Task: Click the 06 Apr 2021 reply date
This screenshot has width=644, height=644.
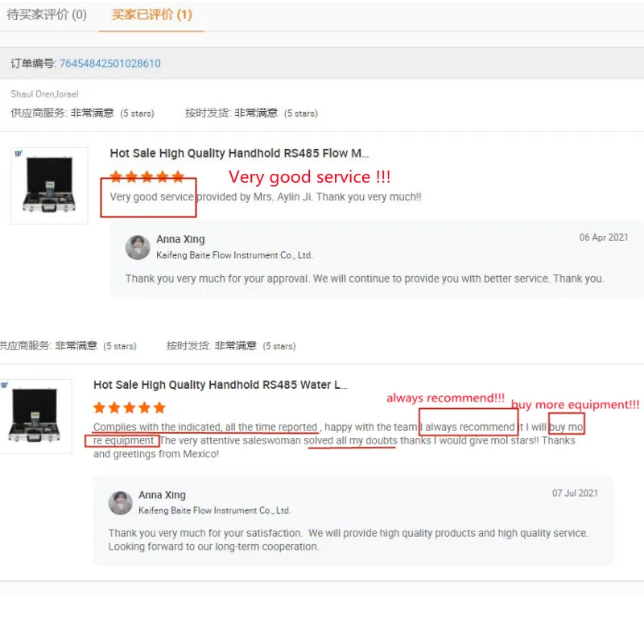Action: [x=603, y=237]
